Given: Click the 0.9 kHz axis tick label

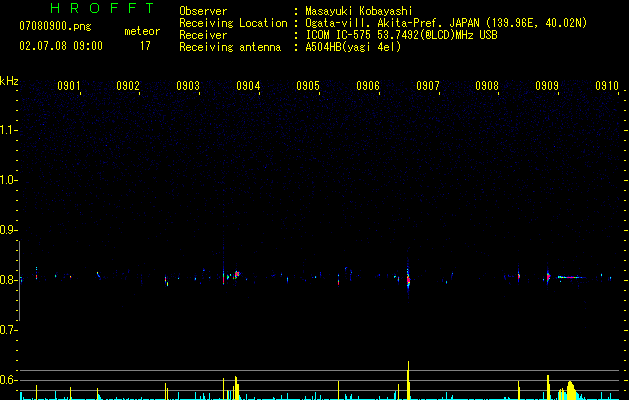Looking at the screenshot, I should tap(8, 230).
